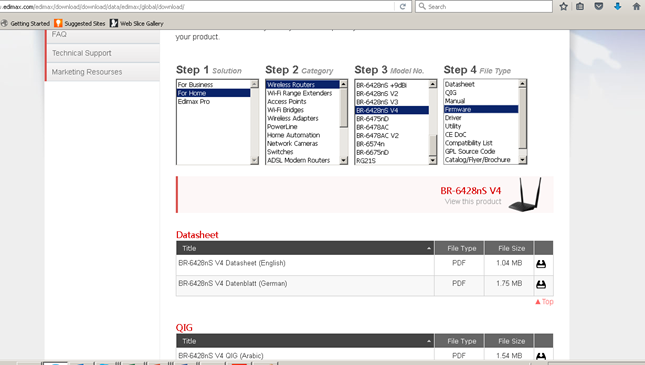Download the German Datenblatt PDF icon

point(541,284)
